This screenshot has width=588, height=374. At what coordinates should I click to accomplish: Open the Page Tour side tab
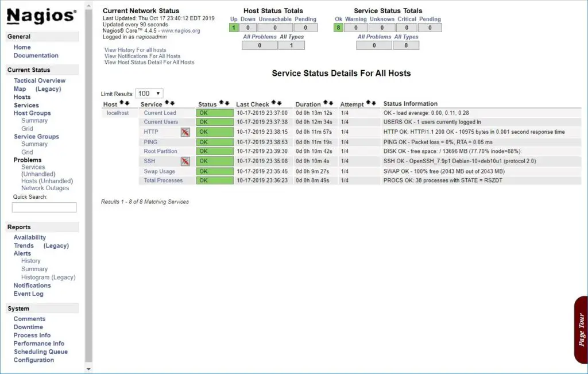point(581,327)
